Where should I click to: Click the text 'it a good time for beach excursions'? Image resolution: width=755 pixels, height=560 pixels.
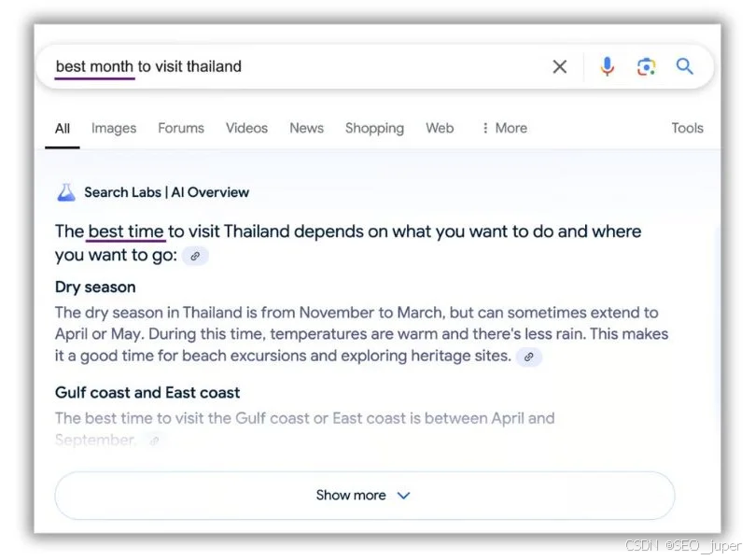[x=180, y=356]
